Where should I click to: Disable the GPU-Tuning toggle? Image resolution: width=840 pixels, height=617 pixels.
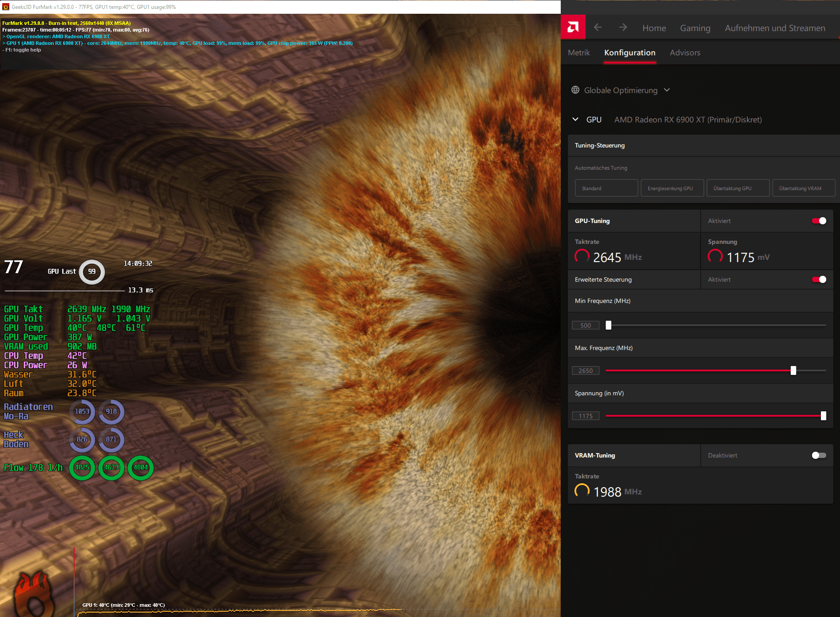click(819, 221)
